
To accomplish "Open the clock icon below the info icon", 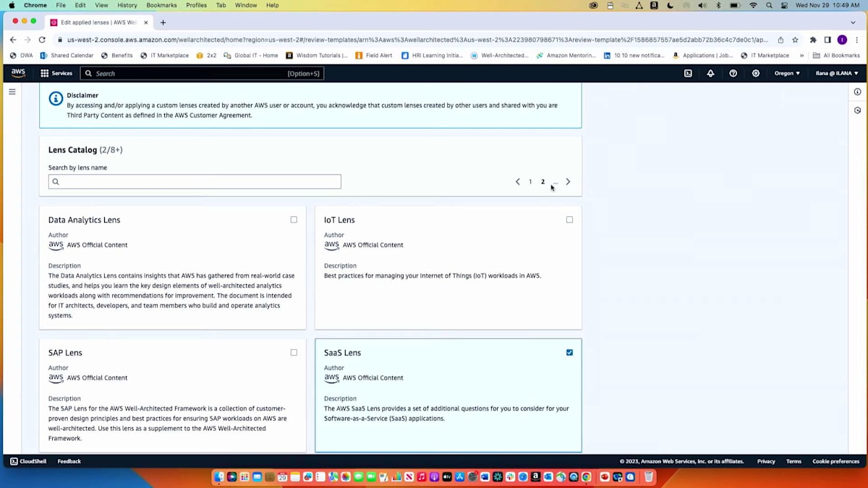I will (x=857, y=111).
